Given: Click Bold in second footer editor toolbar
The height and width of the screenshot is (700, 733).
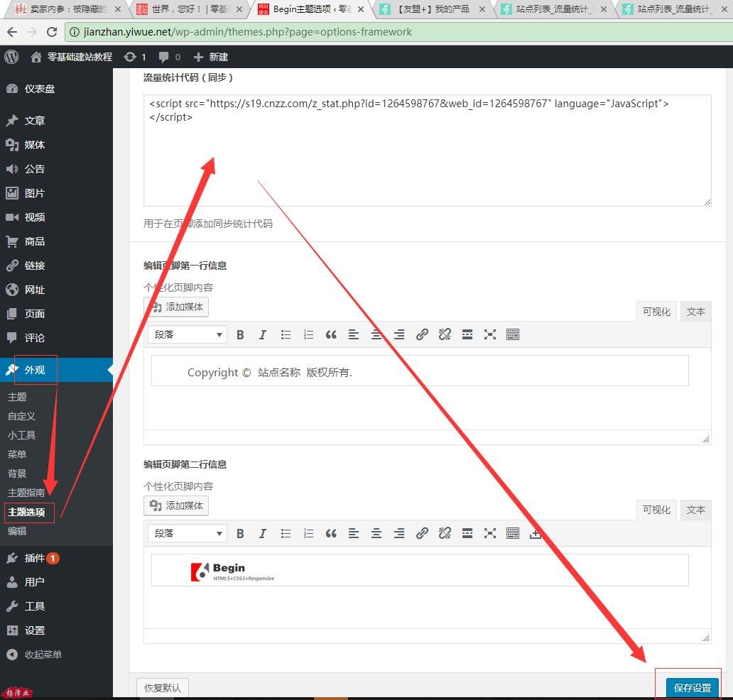Looking at the screenshot, I should [240, 533].
